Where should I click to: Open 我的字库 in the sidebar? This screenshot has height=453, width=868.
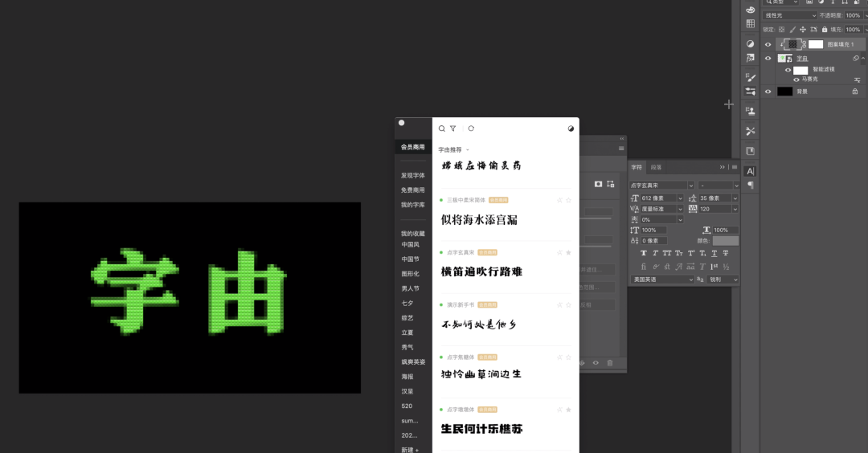[413, 205]
